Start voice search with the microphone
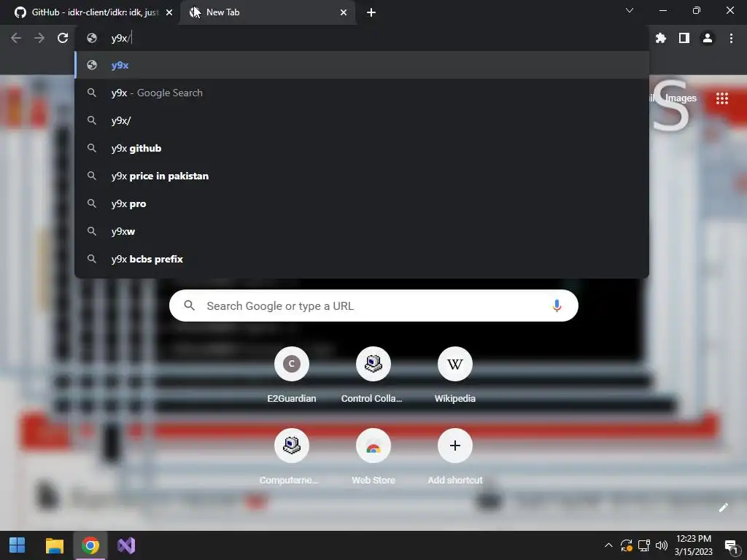The width and height of the screenshot is (747, 560). click(557, 306)
